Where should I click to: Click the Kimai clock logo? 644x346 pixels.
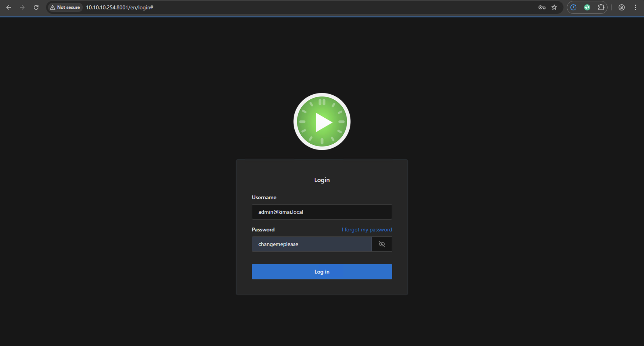pyautogui.click(x=322, y=121)
